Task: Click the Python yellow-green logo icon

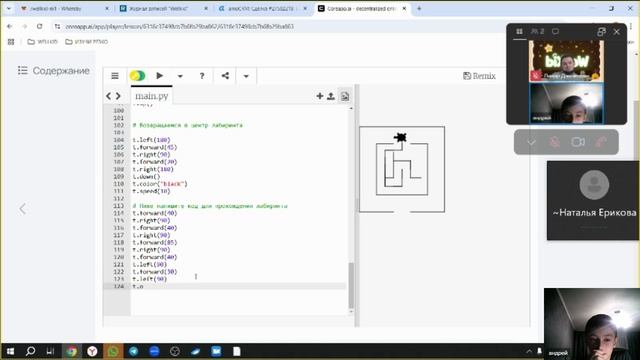Action: tap(137, 76)
